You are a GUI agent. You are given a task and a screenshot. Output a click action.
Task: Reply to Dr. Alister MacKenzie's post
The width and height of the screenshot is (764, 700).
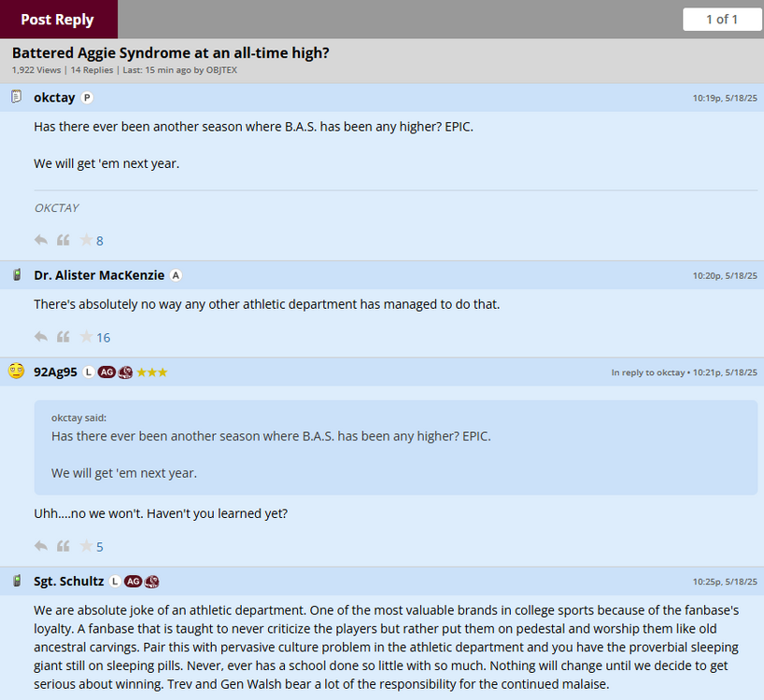[41, 337]
